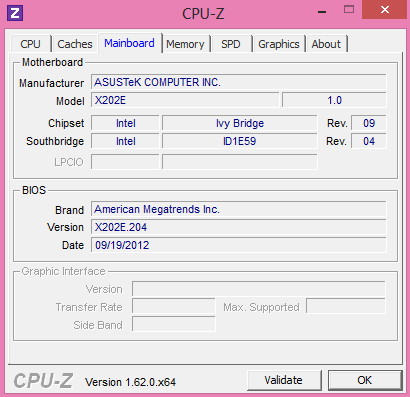
Task: Open the Memory tab
Action: pyautogui.click(x=185, y=44)
